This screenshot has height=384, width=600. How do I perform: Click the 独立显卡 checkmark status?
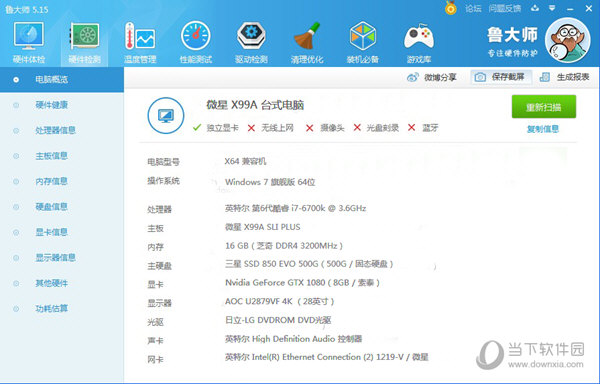point(215,128)
